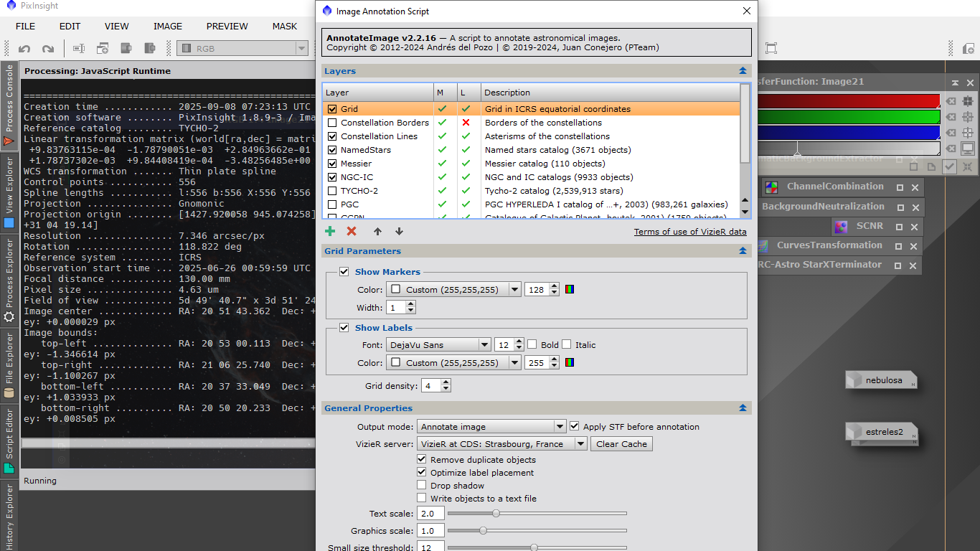Select the estreles2 image icon
This screenshot has height=551, width=980.
(x=882, y=432)
